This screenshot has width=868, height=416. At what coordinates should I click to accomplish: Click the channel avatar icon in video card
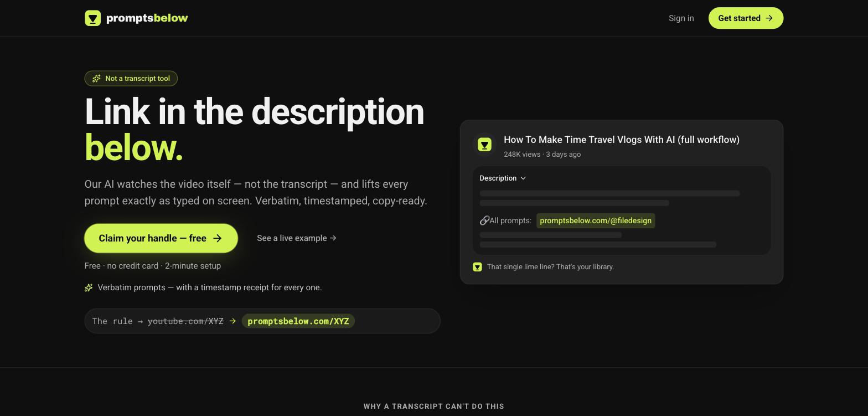pyautogui.click(x=484, y=145)
